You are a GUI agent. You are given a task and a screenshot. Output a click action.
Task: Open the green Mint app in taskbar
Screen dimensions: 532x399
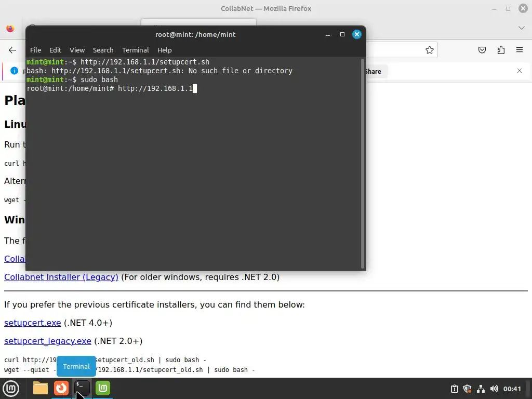[x=103, y=388]
